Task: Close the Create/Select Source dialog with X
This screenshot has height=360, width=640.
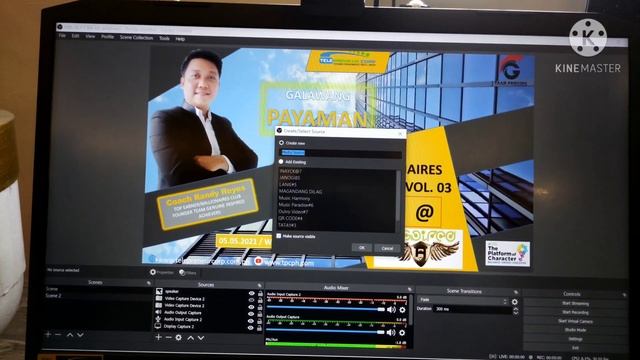Action: click(x=400, y=133)
